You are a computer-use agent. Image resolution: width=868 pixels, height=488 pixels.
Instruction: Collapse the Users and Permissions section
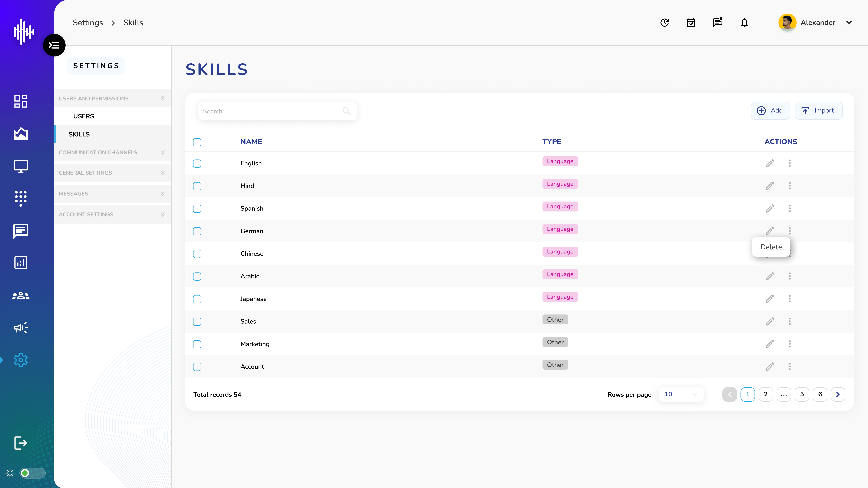click(x=113, y=98)
